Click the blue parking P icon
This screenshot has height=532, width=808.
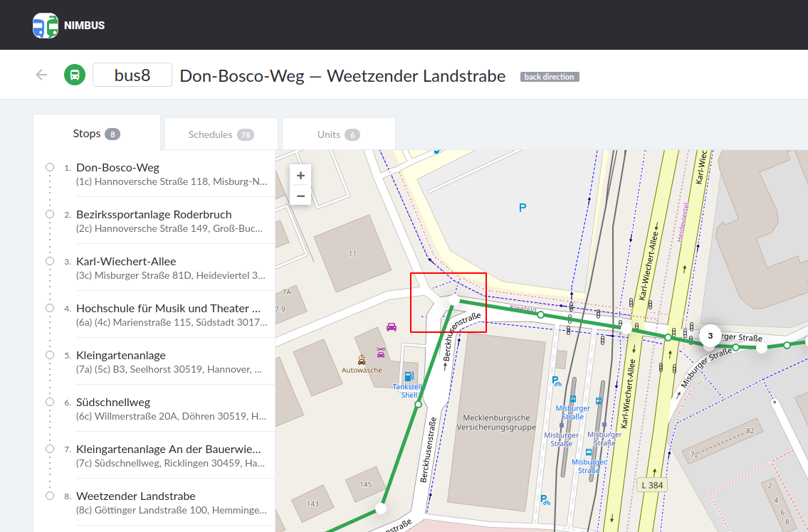[x=523, y=208]
